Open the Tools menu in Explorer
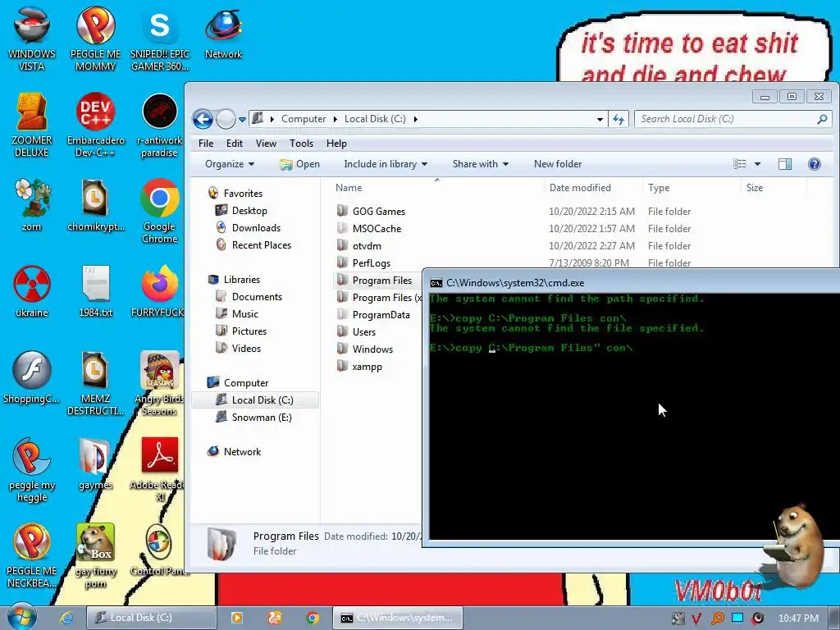 301,144
